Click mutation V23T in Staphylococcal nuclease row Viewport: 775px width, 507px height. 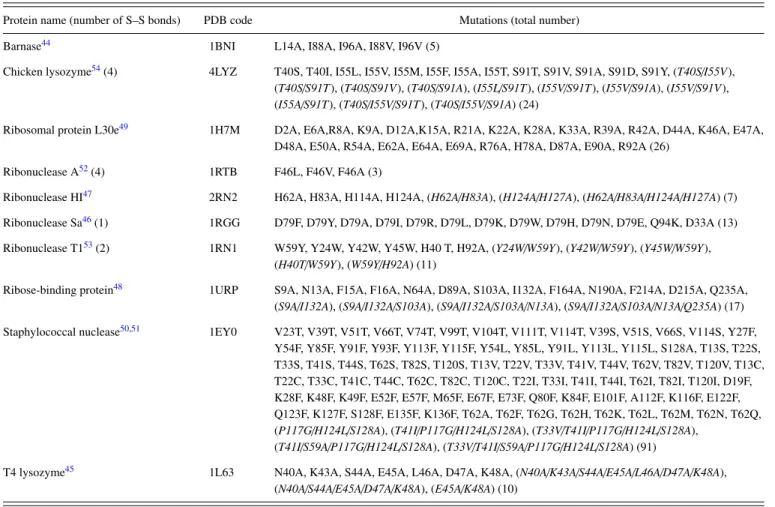tap(287, 332)
